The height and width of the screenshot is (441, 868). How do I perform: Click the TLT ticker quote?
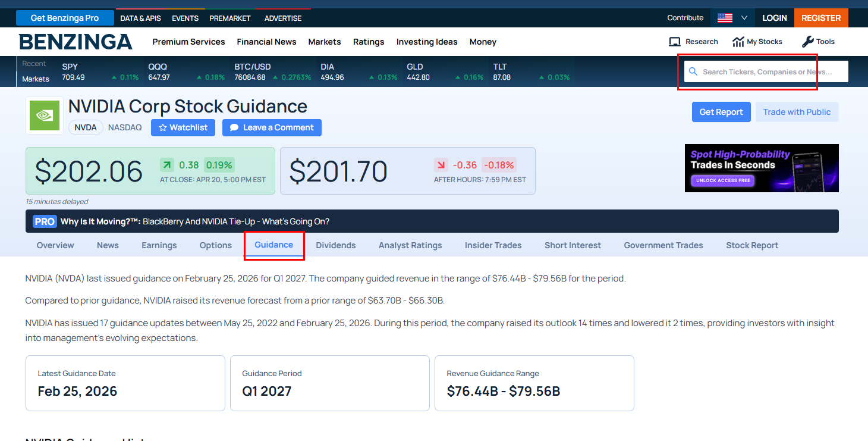tap(531, 71)
